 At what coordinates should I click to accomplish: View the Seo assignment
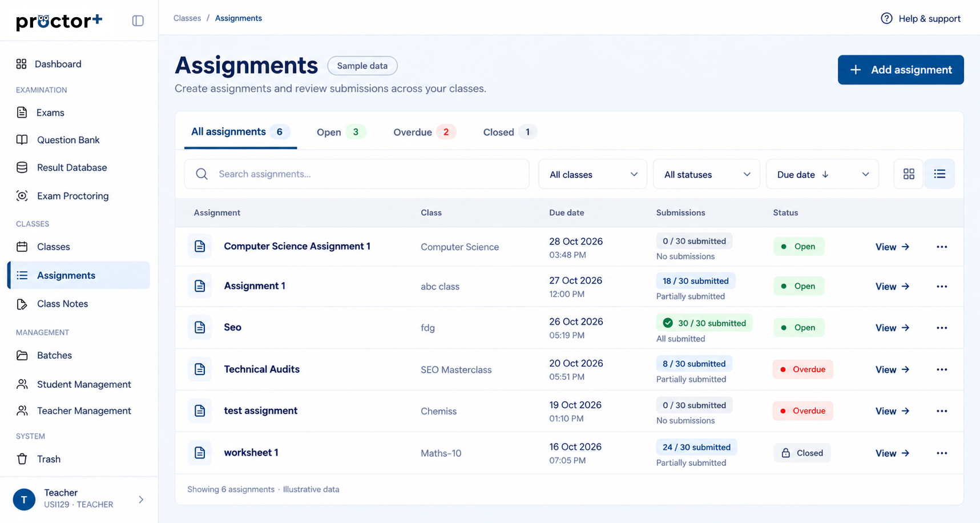892,328
